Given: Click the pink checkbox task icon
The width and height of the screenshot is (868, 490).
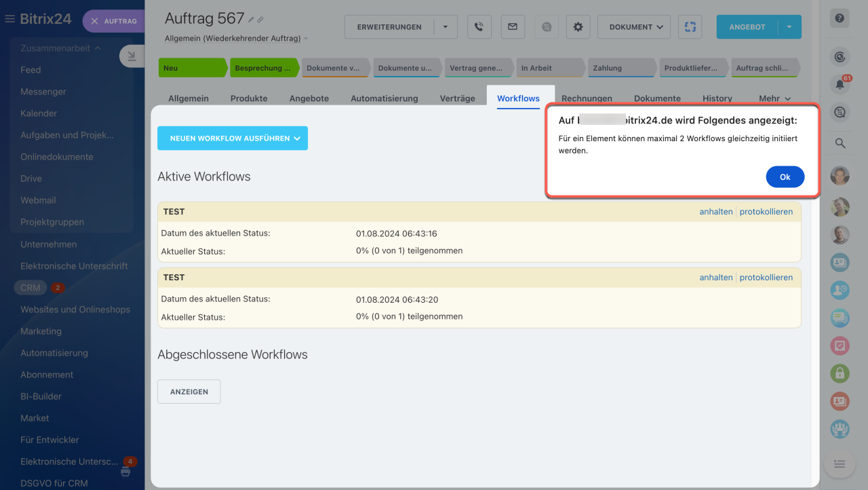Looking at the screenshot, I should (x=840, y=345).
